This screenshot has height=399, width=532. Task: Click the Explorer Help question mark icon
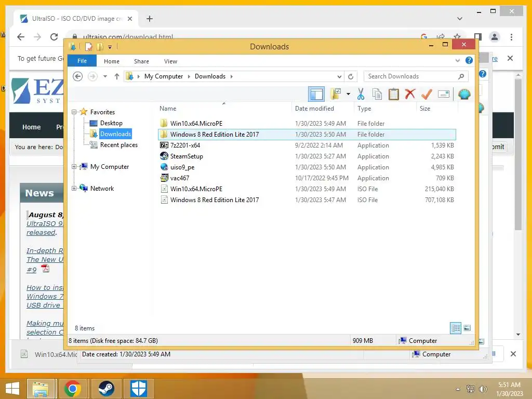pos(469,60)
